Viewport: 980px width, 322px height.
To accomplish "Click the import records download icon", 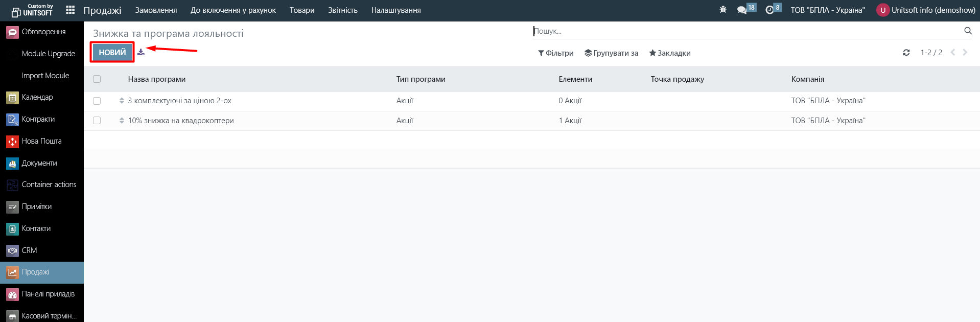I will [x=141, y=52].
